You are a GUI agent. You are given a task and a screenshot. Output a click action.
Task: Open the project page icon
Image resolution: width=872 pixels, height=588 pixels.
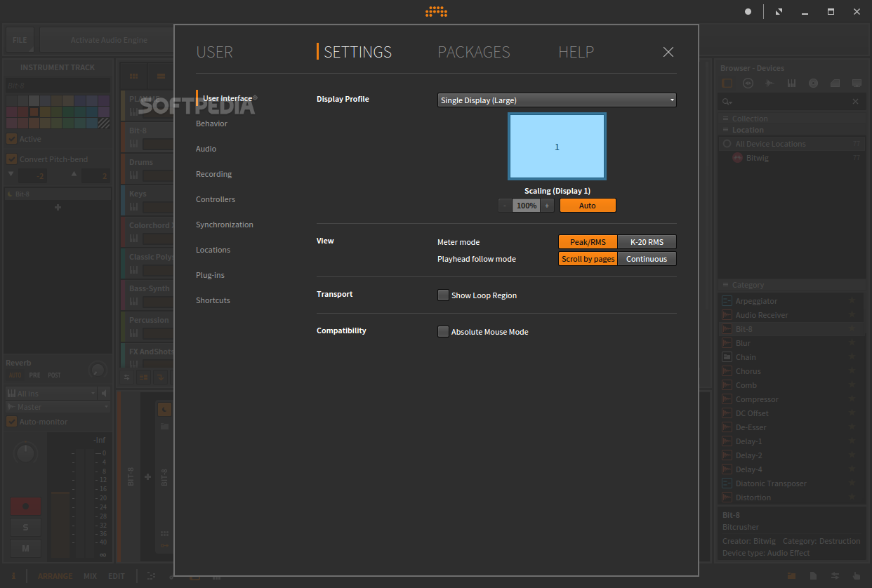pyautogui.click(x=813, y=576)
